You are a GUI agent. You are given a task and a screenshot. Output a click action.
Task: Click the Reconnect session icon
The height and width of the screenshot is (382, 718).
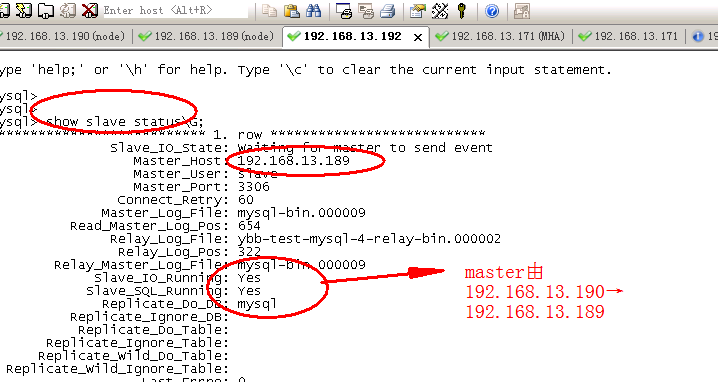[68, 10]
